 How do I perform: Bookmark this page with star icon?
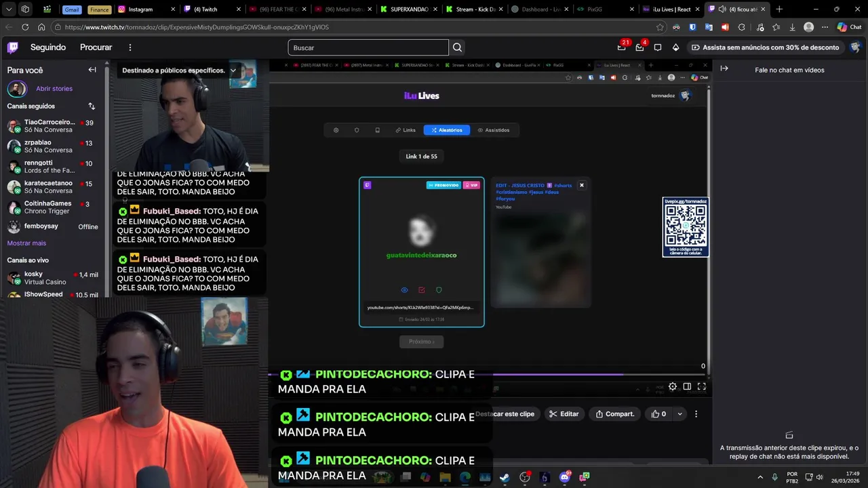click(660, 27)
